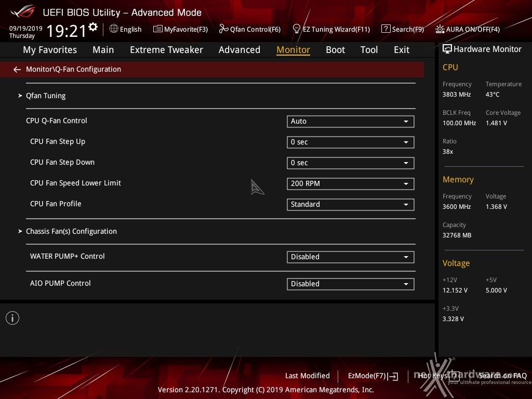
Task: Click English language selector
Action: tap(130, 29)
